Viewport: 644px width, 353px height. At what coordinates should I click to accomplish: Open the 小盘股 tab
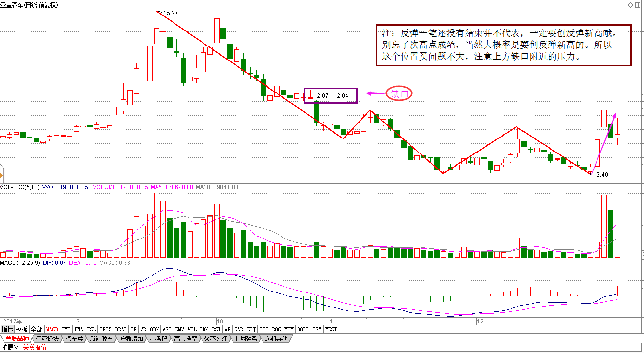(x=158, y=338)
